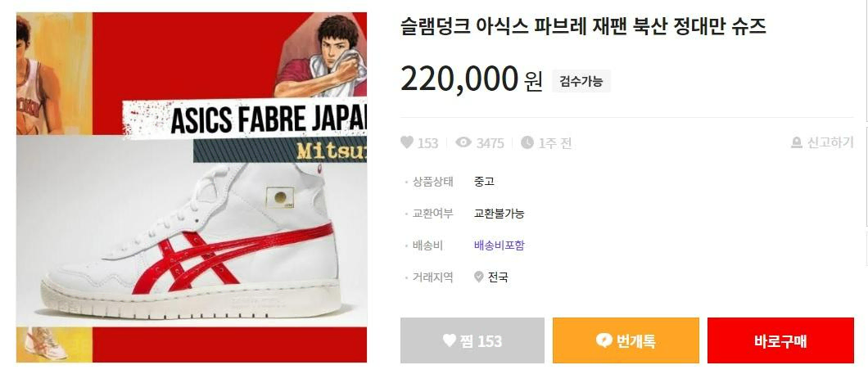Screen dimensions: 868x374
Task: Click the small shoe thumbnail at the image's bottom-left
Action: pos(45,344)
